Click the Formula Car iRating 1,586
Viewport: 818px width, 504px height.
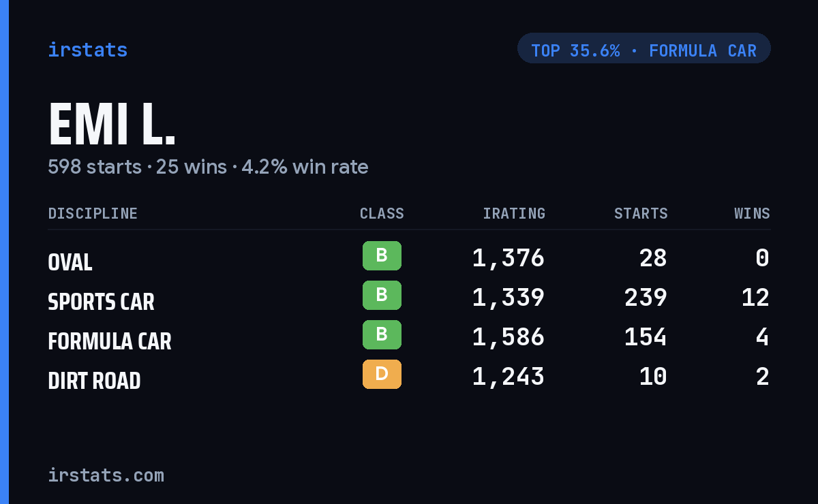(x=509, y=337)
